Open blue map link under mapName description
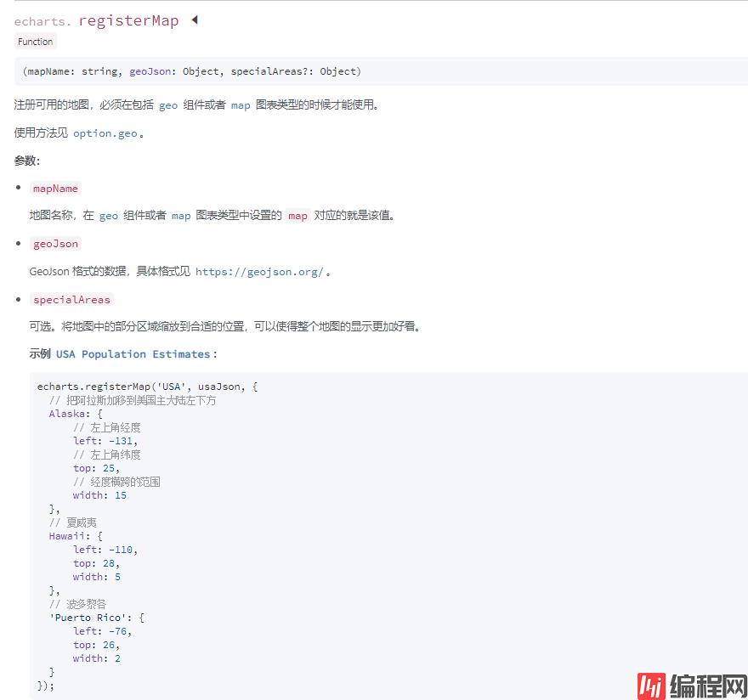The image size is (748, 700). click(x=181, y=216)
